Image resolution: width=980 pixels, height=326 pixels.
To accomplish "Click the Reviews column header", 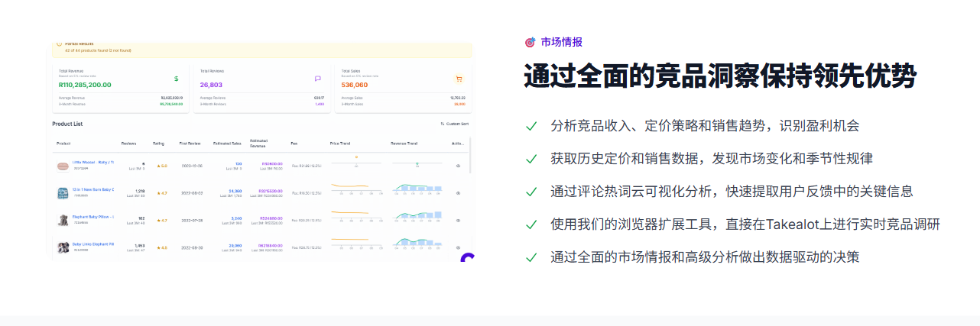I will [x=128, y=144].
